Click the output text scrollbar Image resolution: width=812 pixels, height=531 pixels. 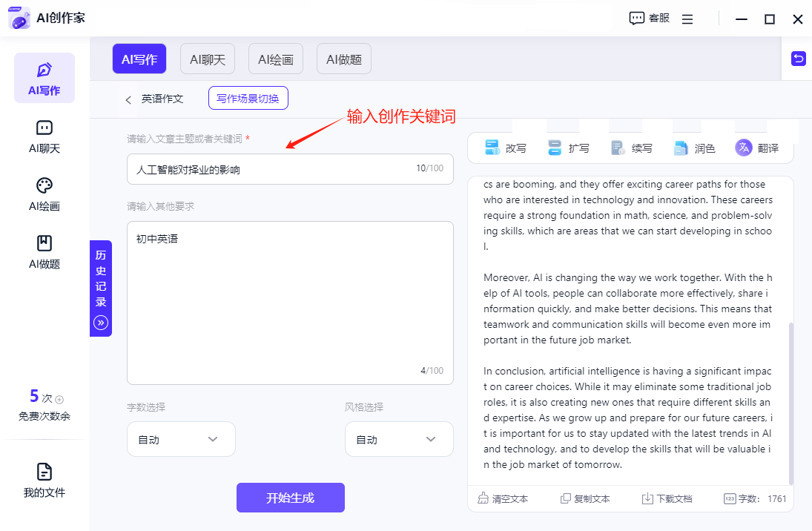click(x=790, y=403)
